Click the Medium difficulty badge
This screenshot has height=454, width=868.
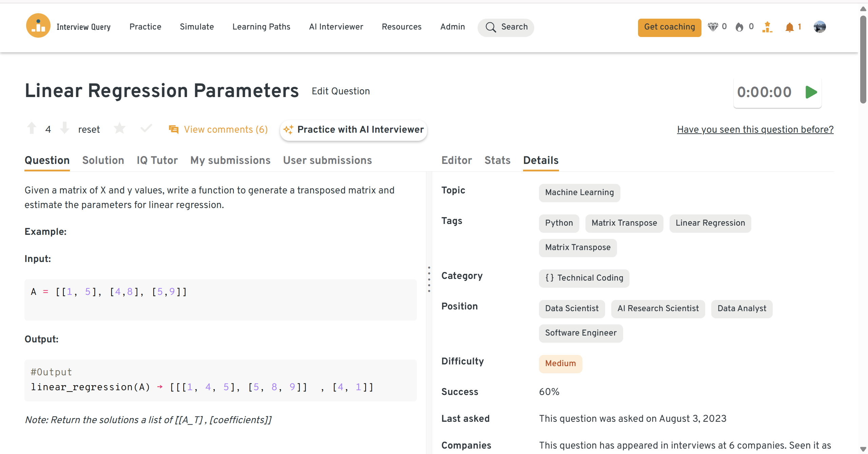coord(560,363)
